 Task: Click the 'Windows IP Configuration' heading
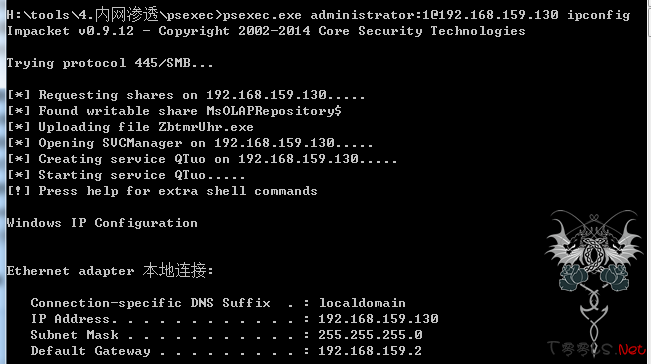tap(102, 223)
